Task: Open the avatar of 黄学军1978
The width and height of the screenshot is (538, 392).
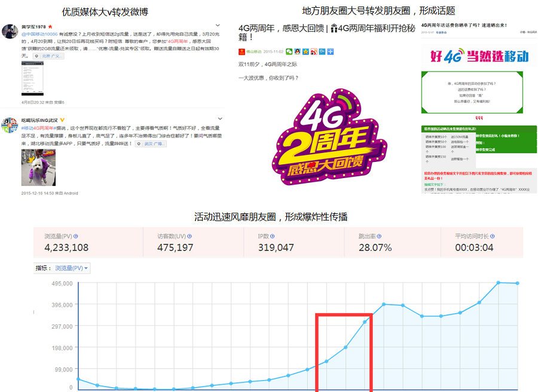Action: coord(10,32)
